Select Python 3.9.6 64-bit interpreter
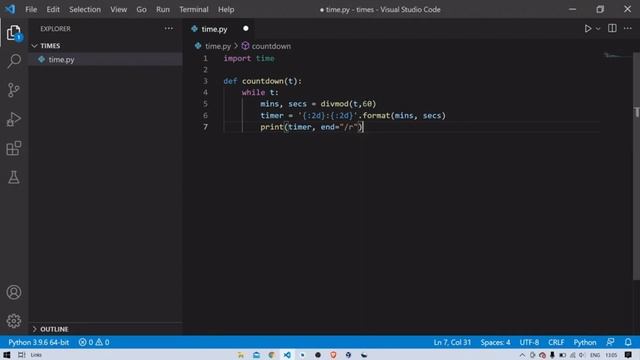The height and width of the screenshot is (360, 640). pyautogui.click(x=38, y=342)
